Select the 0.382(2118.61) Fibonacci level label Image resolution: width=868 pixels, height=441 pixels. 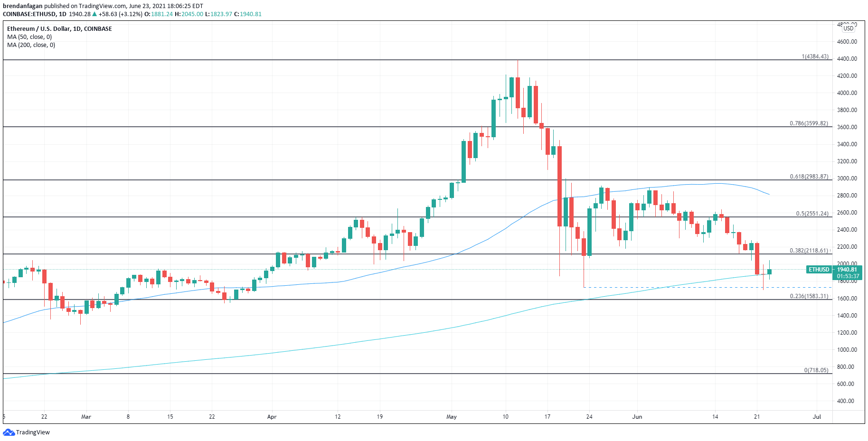click(809, 251)
